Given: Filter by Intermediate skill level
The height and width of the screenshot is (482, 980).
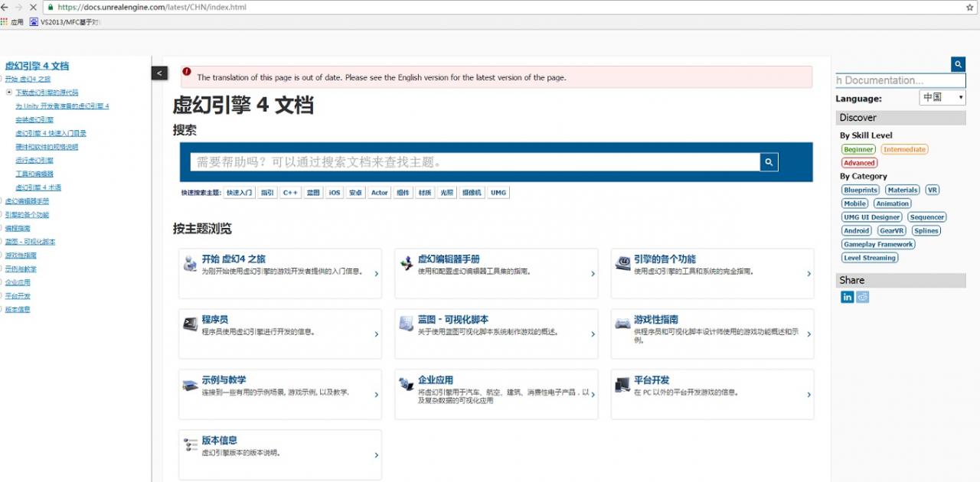Looking at the screenshot, I should click(x=904, y=149).
